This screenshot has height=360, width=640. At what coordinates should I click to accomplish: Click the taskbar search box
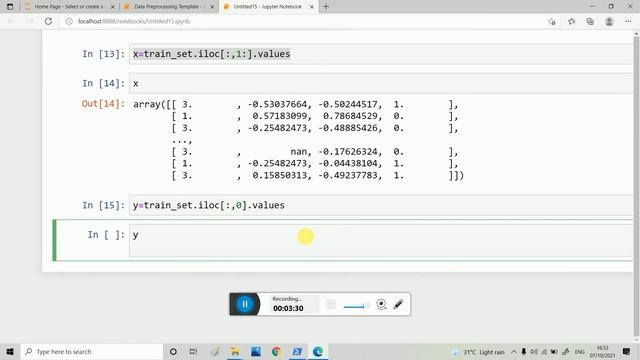point(91,351)
